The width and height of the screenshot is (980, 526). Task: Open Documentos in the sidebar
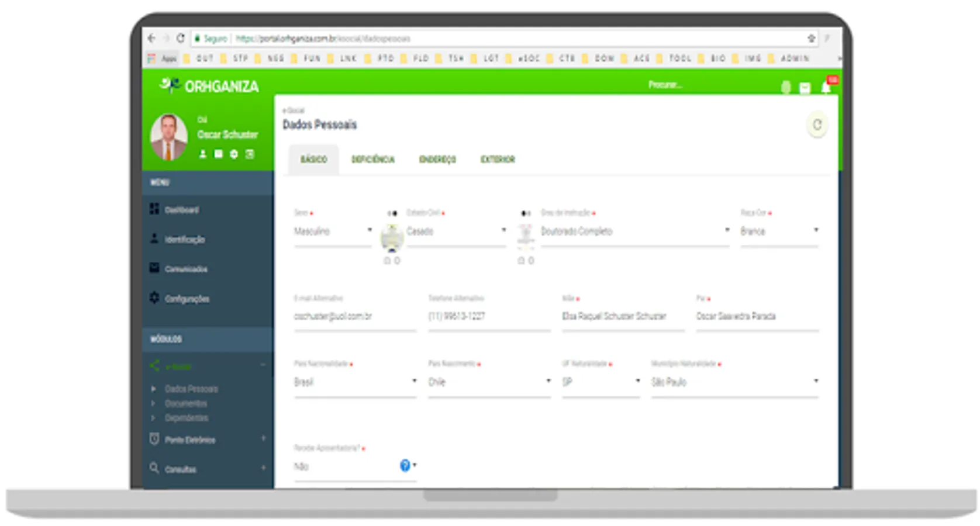pos(186,403)
